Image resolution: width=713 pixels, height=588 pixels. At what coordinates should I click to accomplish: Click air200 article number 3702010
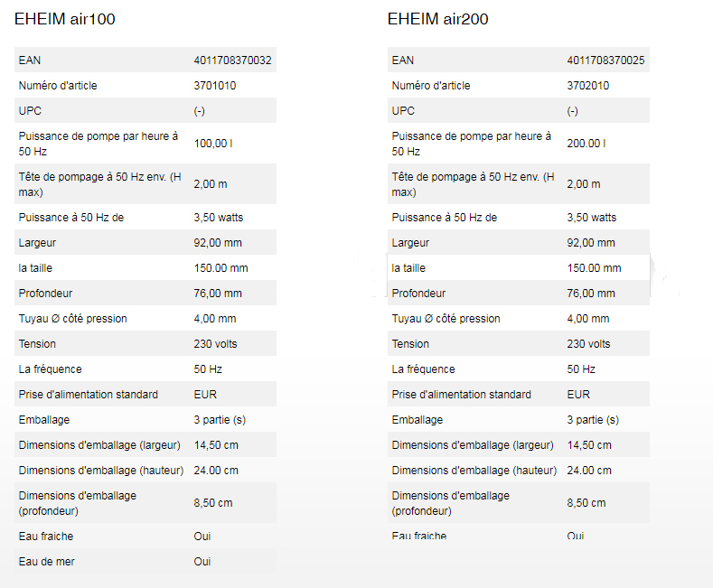pos(588,86)
